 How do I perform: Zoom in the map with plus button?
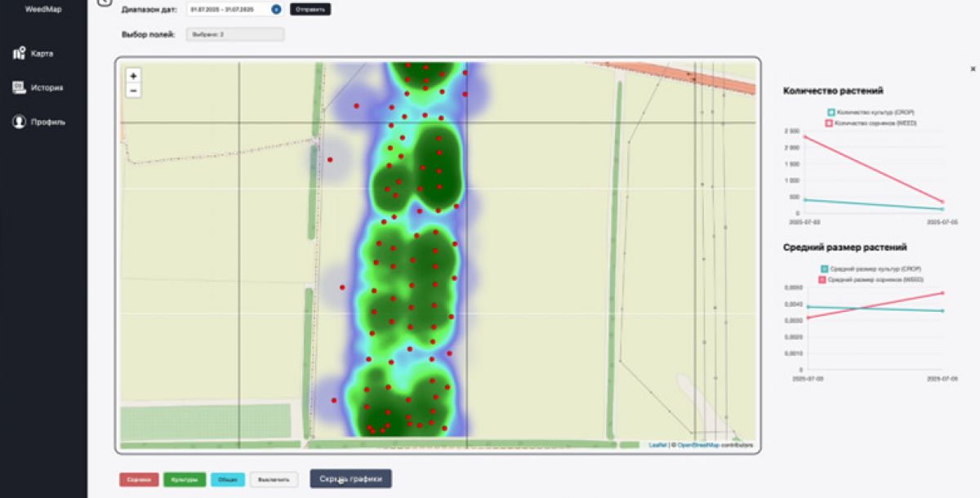pos(133,75)
